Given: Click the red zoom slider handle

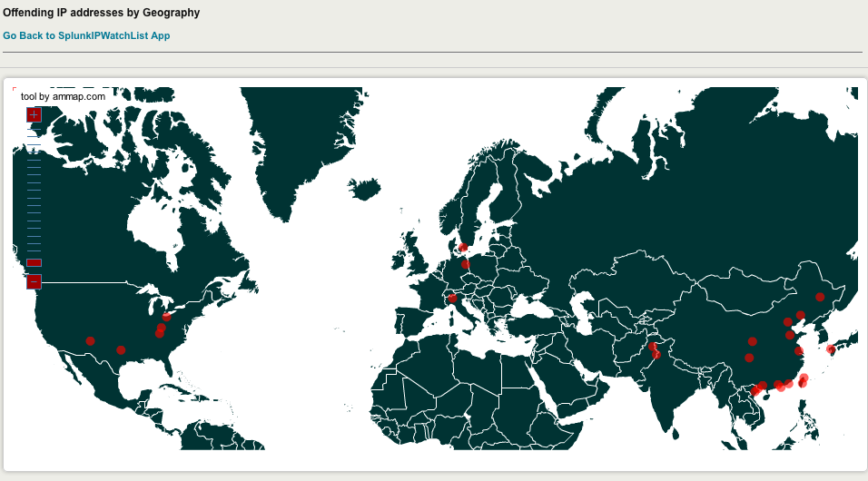Looking at the screenshot, I should coord(34,262).
